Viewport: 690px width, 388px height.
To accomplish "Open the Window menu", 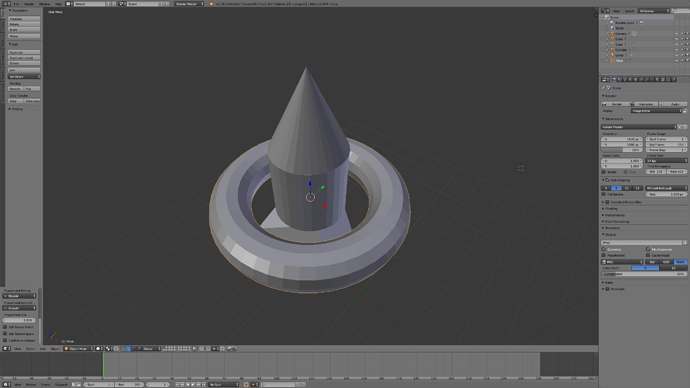I will [44, 4].
